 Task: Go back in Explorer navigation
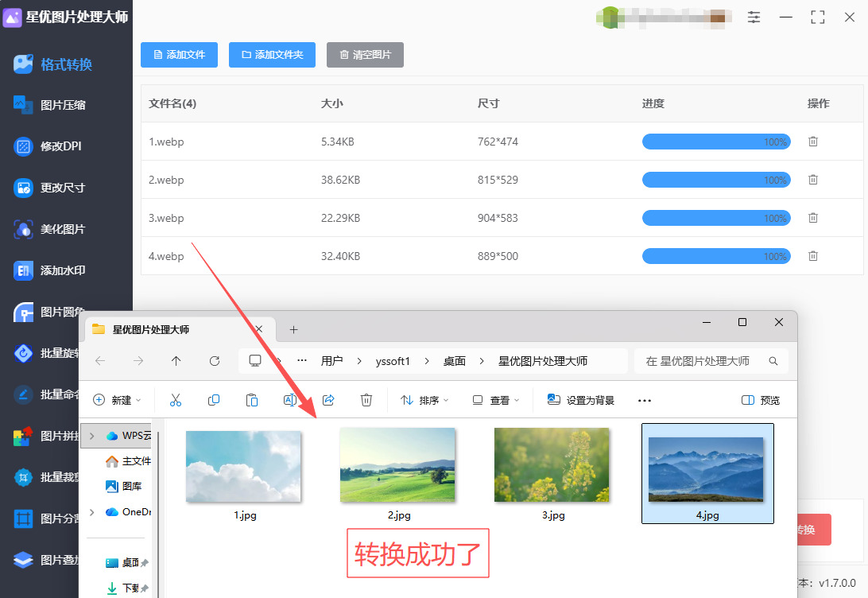[x=100, y=361]
